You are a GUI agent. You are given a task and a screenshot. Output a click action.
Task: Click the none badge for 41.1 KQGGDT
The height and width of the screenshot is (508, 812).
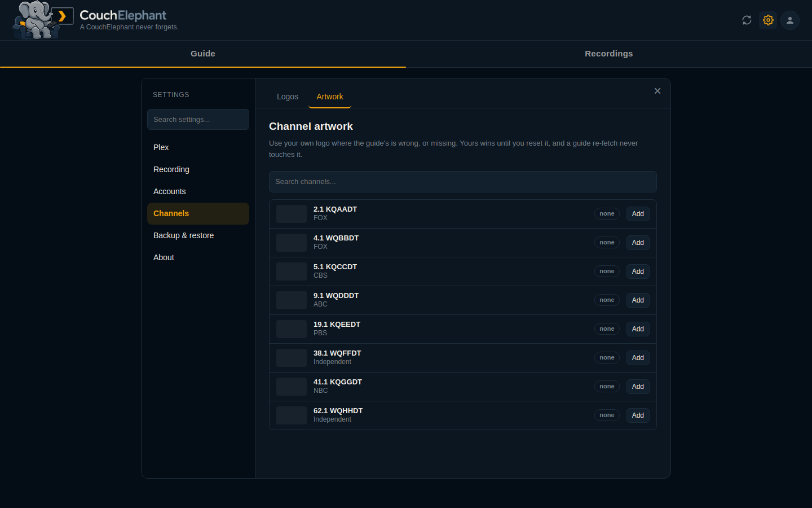coord(607,387)
